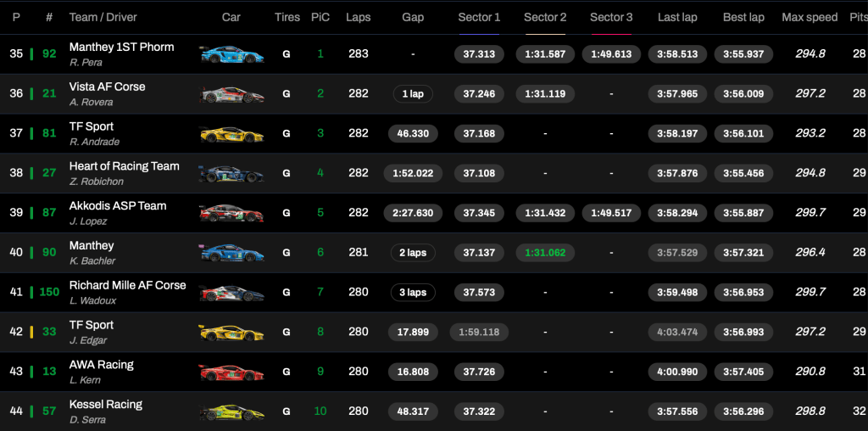Image resolution: width=868 pixels, height=431 pixels.
Task: Click the green 1:31.062 Sector 2 time
Action: [x=545, y=253]
